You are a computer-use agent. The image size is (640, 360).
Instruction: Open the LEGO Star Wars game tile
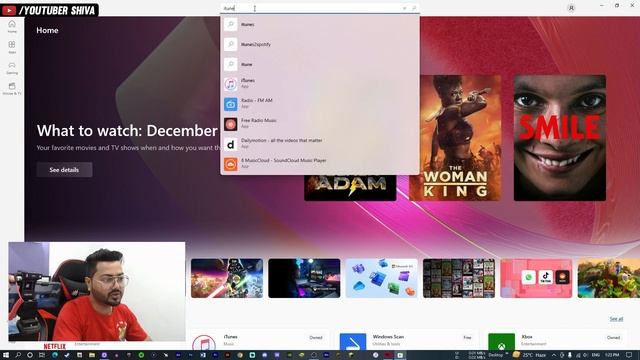[227, 278]
